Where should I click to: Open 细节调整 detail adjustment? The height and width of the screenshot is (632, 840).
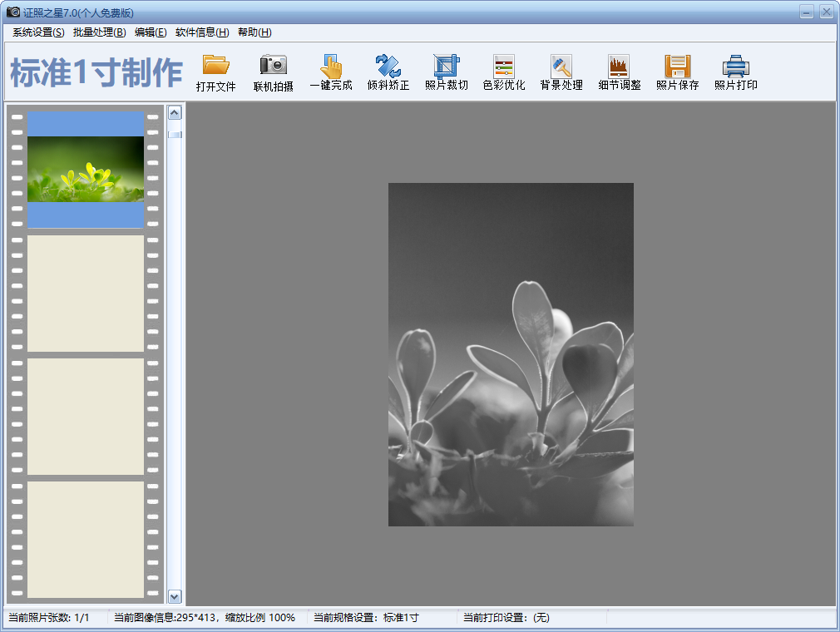point(620,73)
